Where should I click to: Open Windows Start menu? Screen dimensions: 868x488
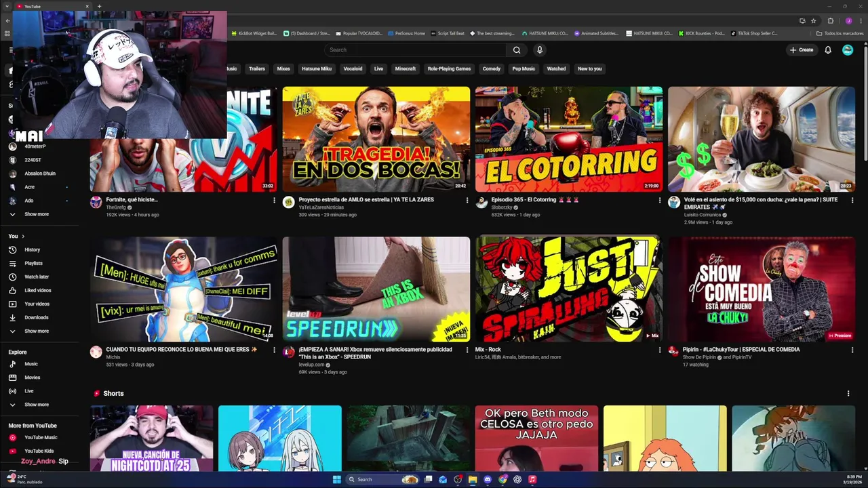[x=337, y=479]
